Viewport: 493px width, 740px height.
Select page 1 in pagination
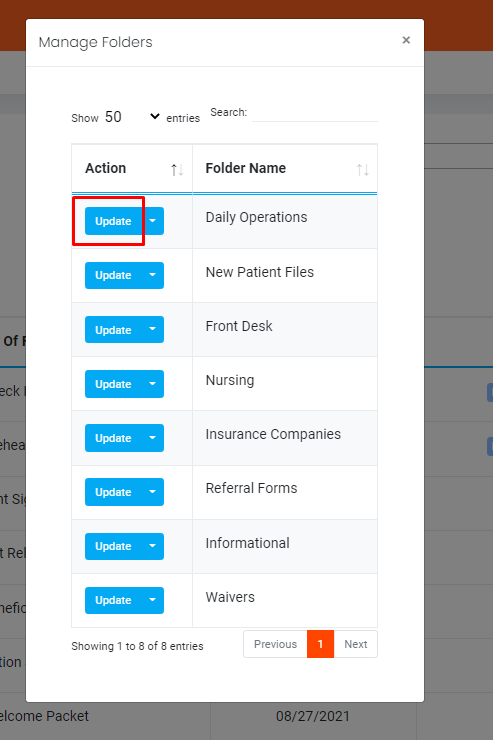pos(320,644)
